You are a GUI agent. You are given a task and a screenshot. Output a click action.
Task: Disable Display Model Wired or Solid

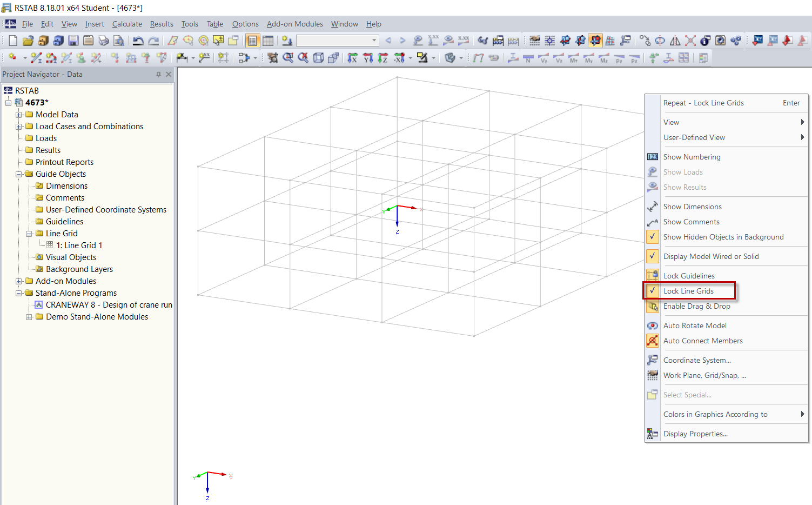(711, 256)
